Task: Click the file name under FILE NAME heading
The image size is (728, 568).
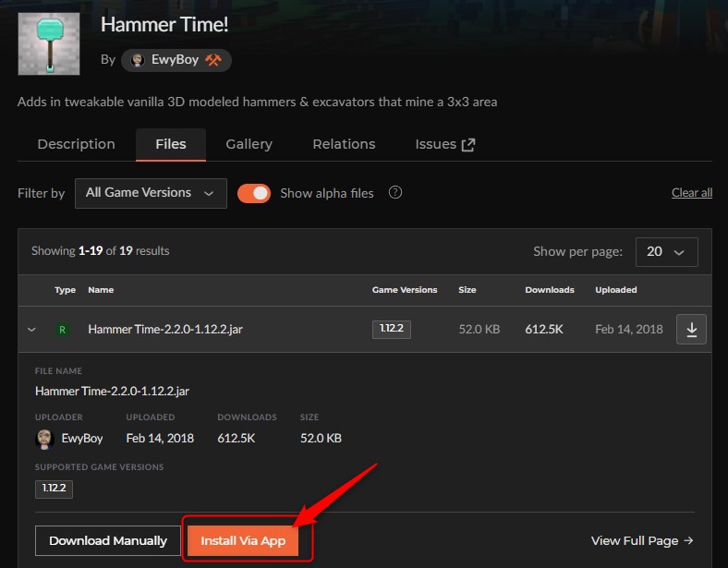Action: 112,392
